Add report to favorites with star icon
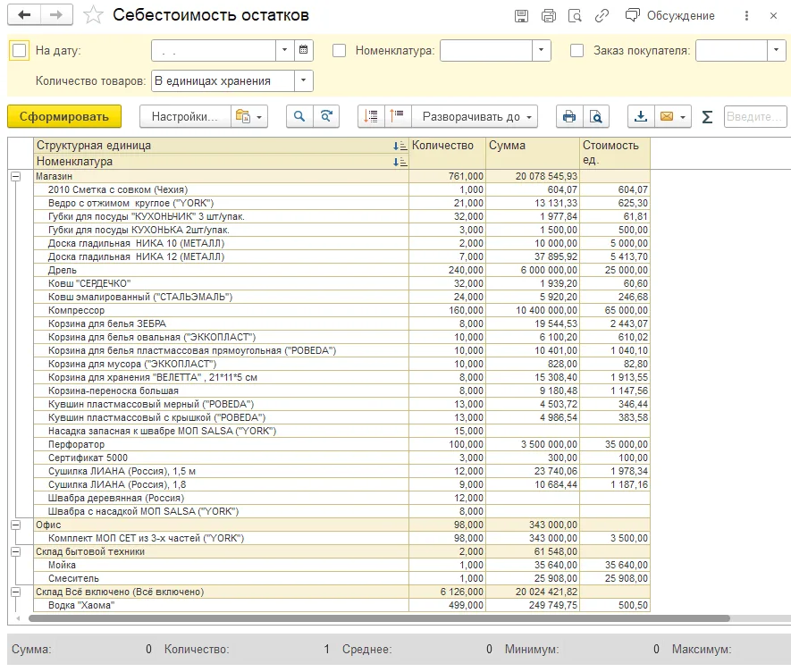 point(93,15)
